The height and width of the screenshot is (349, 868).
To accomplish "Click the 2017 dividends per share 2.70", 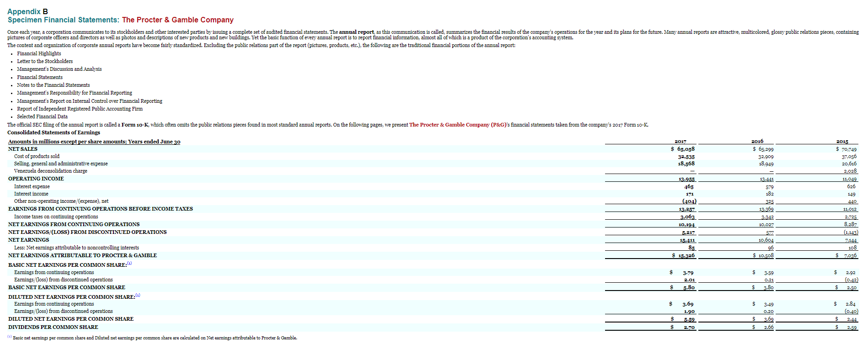I will [689, 327].
